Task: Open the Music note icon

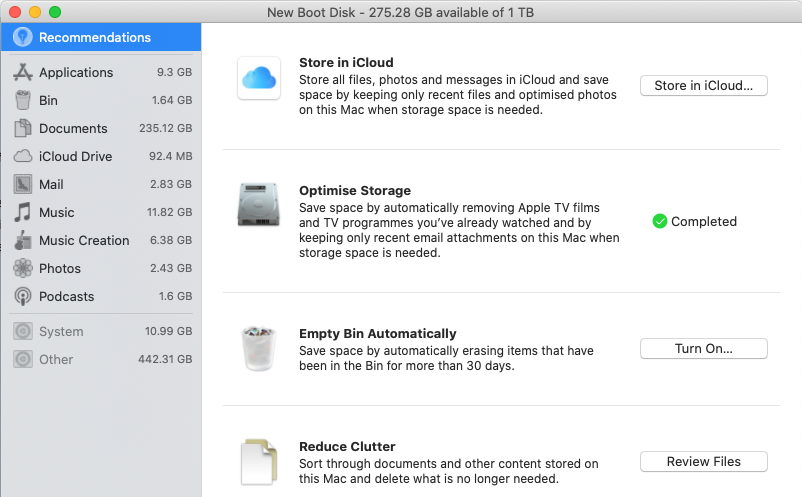Action: click(23, 212)
